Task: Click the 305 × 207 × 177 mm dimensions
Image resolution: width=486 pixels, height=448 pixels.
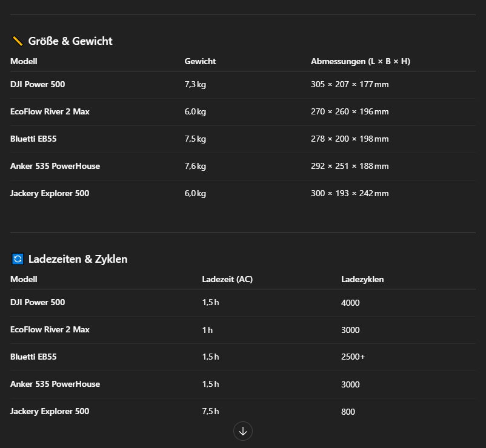Action: click(350, 84)
